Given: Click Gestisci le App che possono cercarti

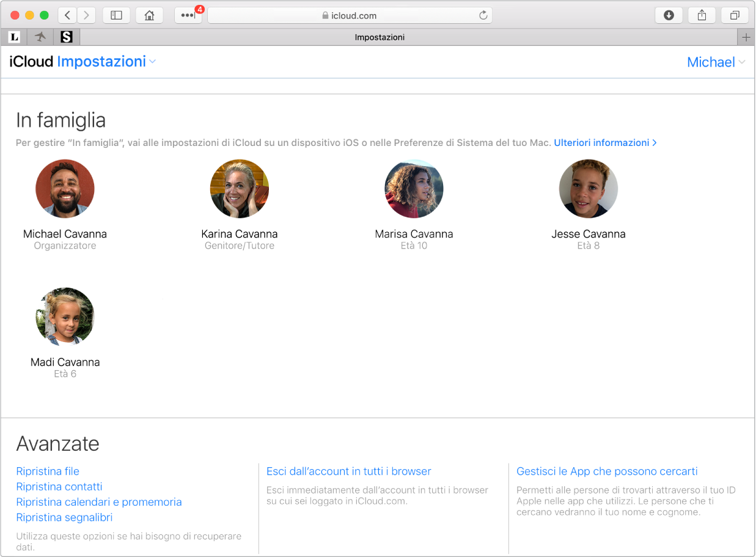Looking at the screenshot, I should [606, 471].
